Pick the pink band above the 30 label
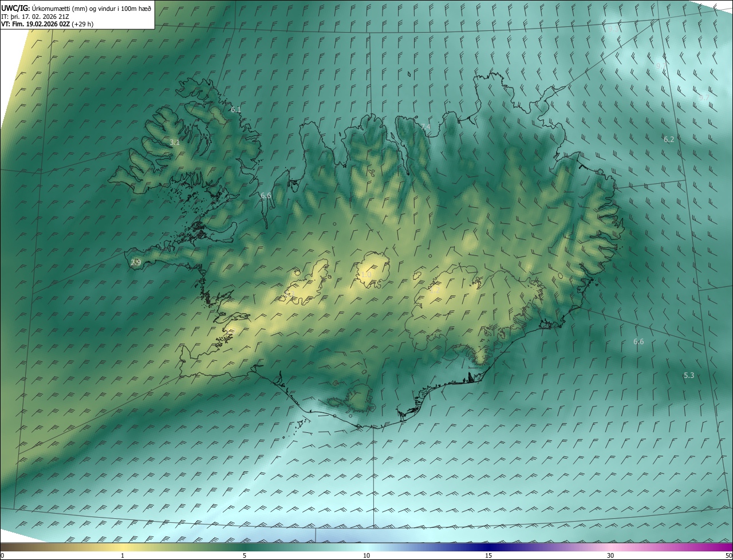The width and height of the screenshot is (733, 560). [x=610, y=547]
